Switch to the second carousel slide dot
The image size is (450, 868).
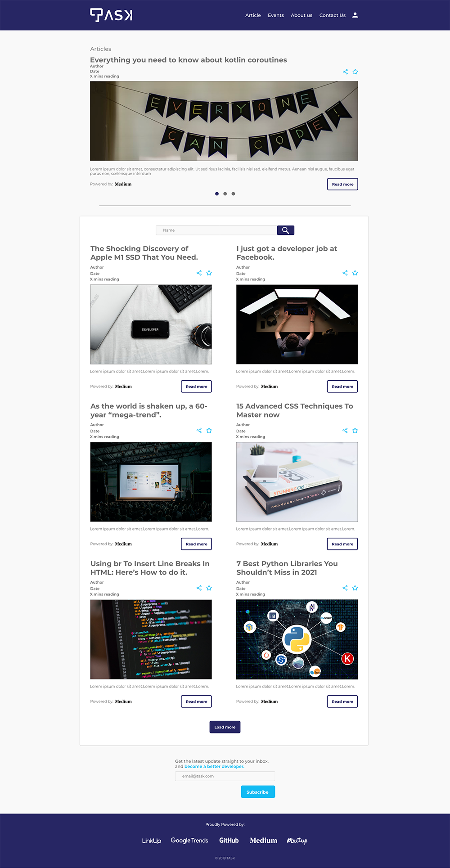[225, 193]
